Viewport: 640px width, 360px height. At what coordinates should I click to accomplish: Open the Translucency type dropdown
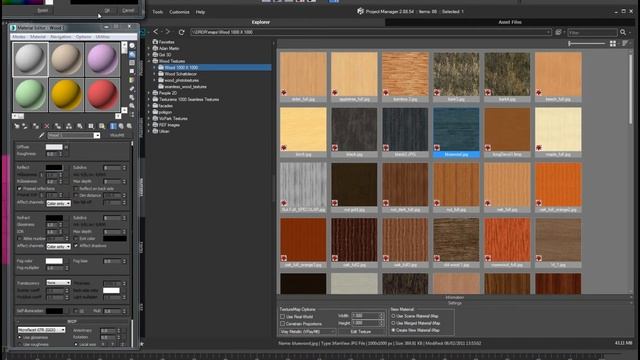pyautogui.click(x=58, y=282)
